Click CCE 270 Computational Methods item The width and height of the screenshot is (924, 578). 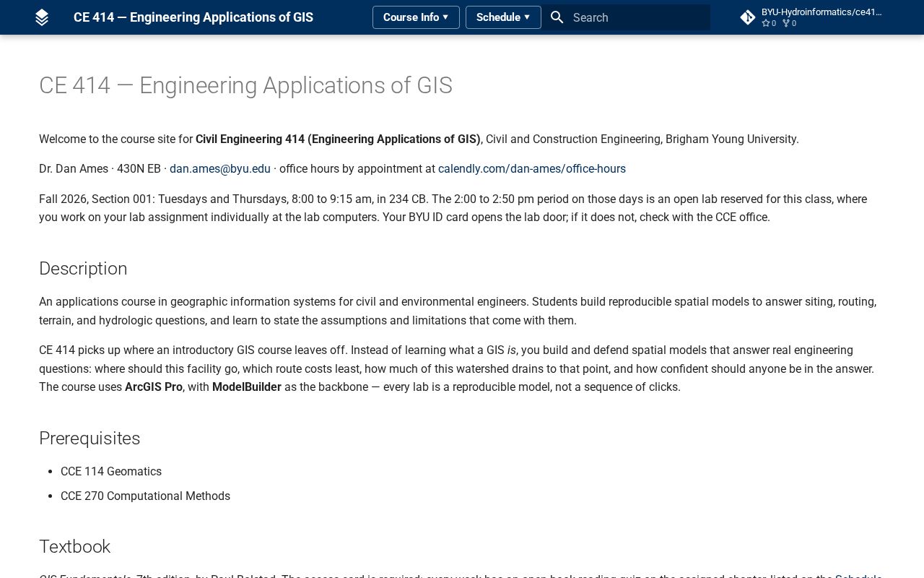(145, 496)
